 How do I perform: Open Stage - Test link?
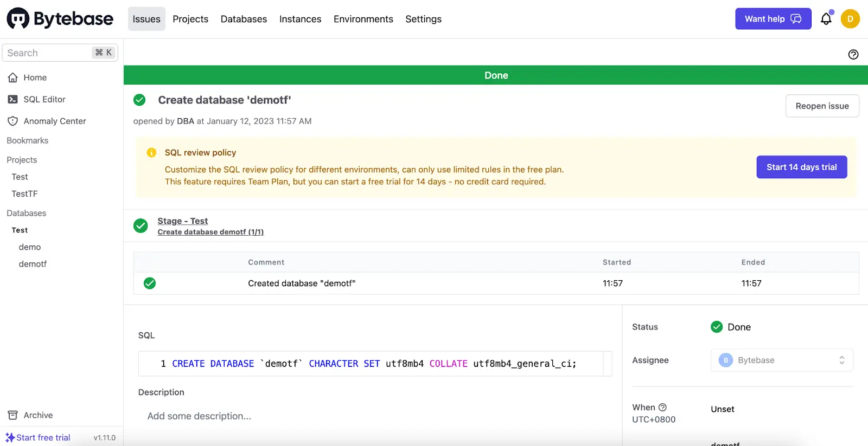pos(182,221)
